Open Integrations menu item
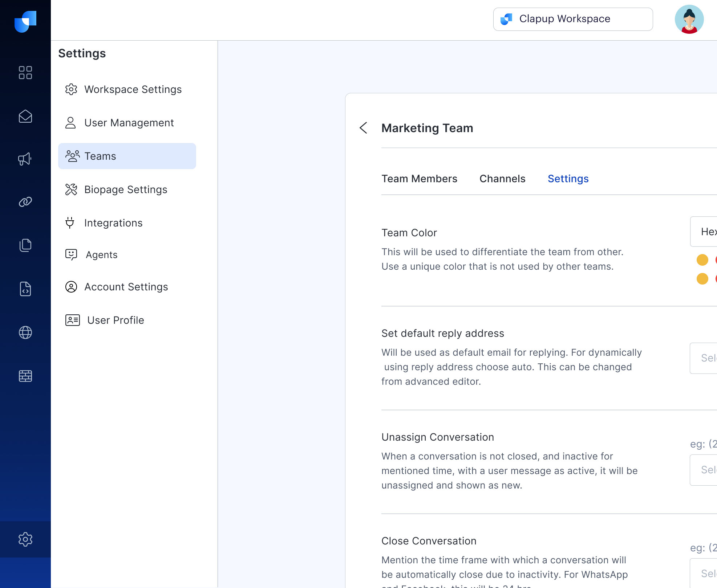Screen dimensions: 717x588 [x=127, y=223]
